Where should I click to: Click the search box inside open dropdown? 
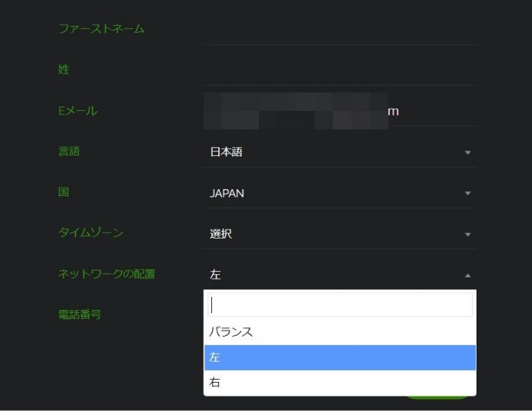[x=340, y=305]
